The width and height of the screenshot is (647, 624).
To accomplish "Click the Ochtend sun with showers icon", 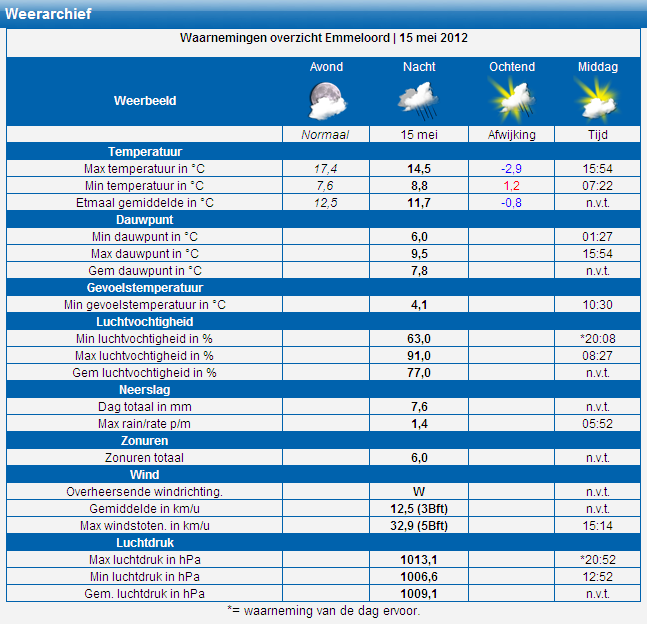I will pos(512,101).
